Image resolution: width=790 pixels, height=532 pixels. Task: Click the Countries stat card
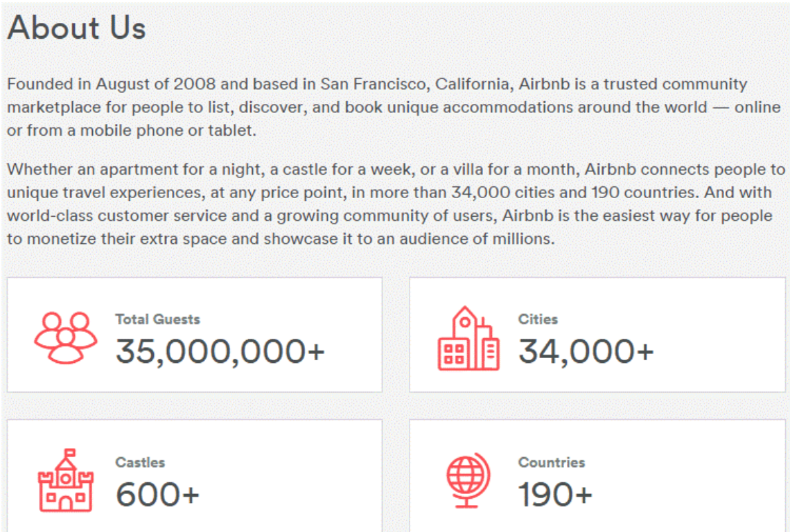pos(597,476)
